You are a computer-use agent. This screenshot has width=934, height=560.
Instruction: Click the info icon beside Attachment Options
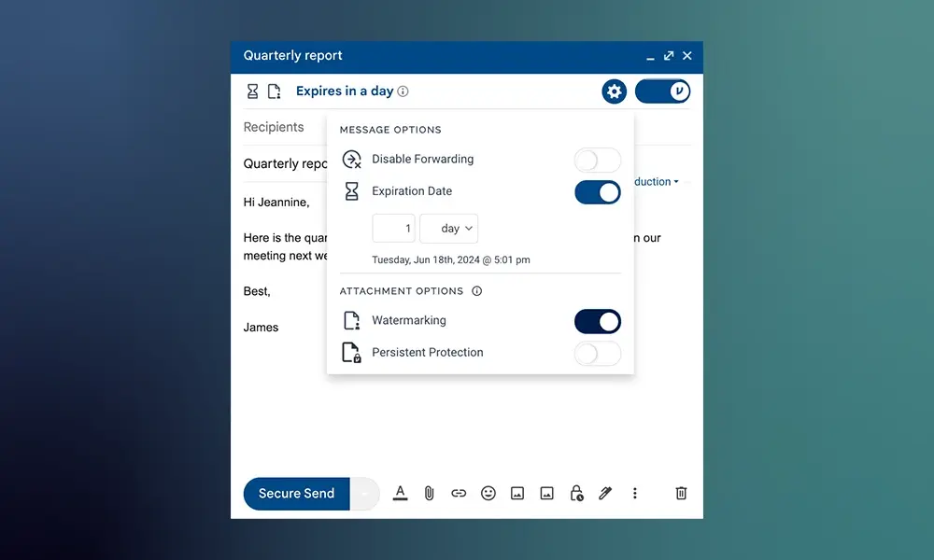(x=477, y=291)
